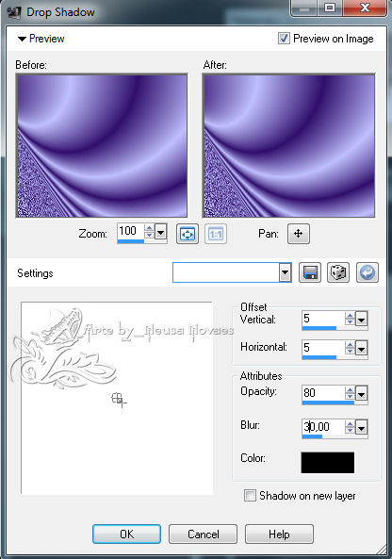Enable Shadow on new layer checkbox

(250, 496)
